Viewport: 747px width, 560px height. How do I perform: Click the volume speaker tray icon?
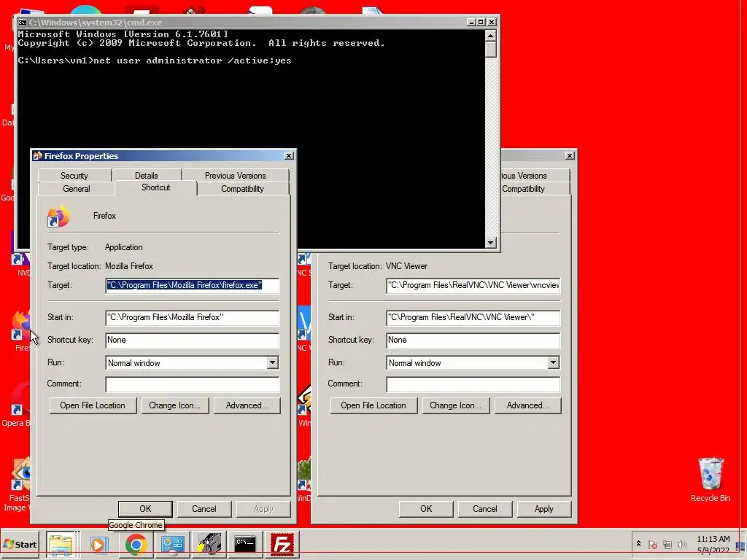coord(682,544)
